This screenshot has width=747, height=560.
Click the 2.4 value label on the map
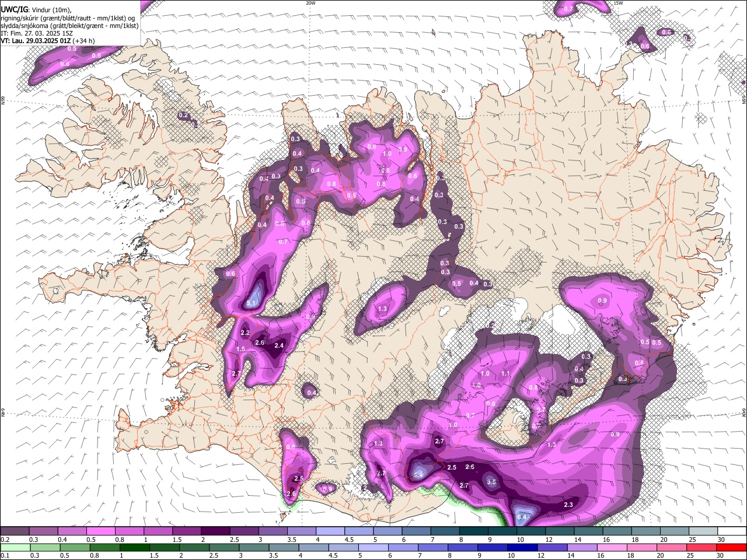click(x=279, y=345)
